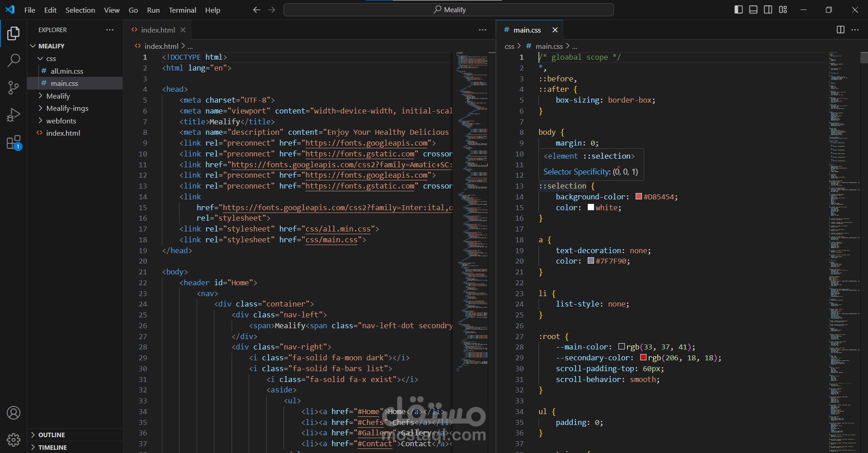Split the main.css editor right
Viewport: 868px width, 453px height.
(x=840, y=30)
